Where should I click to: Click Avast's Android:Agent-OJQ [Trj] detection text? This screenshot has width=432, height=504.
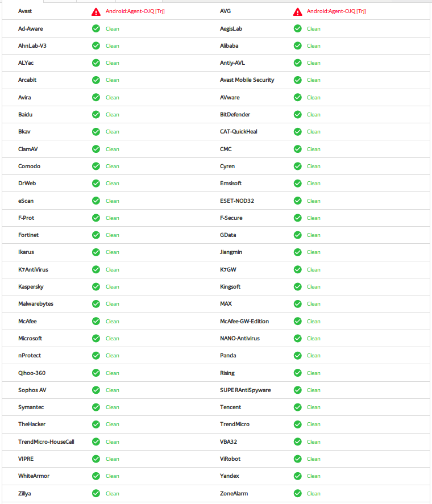(x=135, y=11)
